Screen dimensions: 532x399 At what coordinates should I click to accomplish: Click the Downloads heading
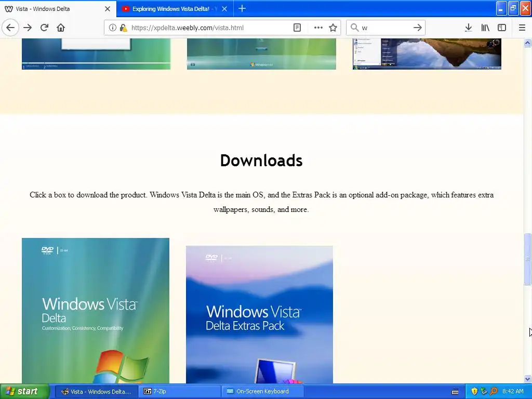[261, 161]
